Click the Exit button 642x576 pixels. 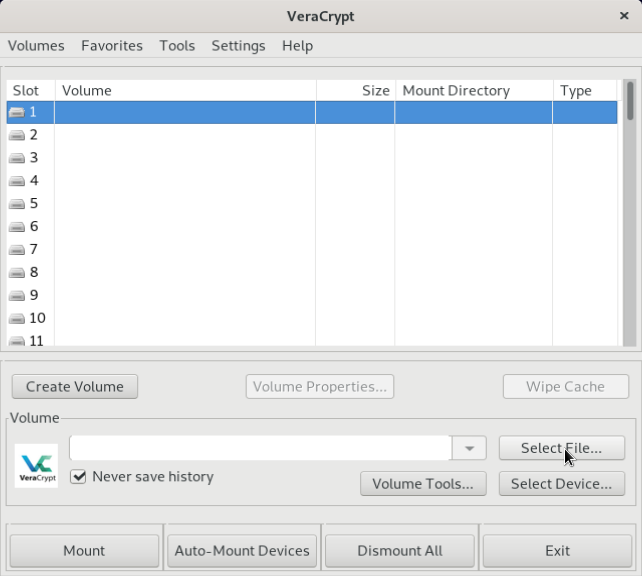[x=557, y=551]
